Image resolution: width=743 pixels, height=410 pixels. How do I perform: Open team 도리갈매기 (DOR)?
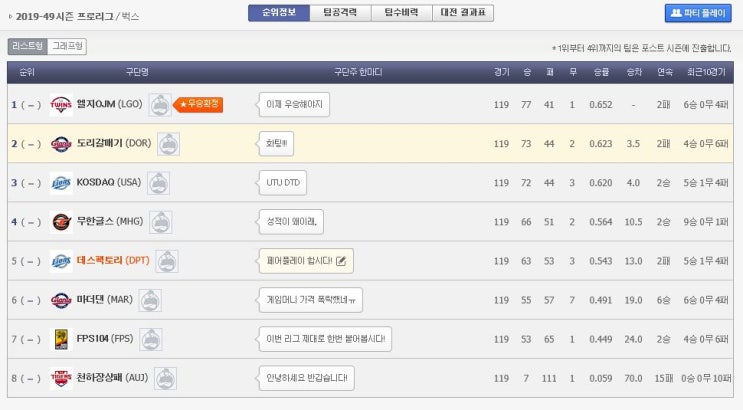pos(114,143)
